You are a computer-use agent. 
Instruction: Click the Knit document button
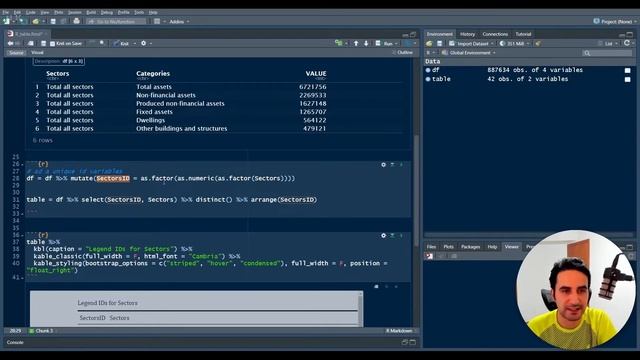pyautogui.click(x=122, y=43)
